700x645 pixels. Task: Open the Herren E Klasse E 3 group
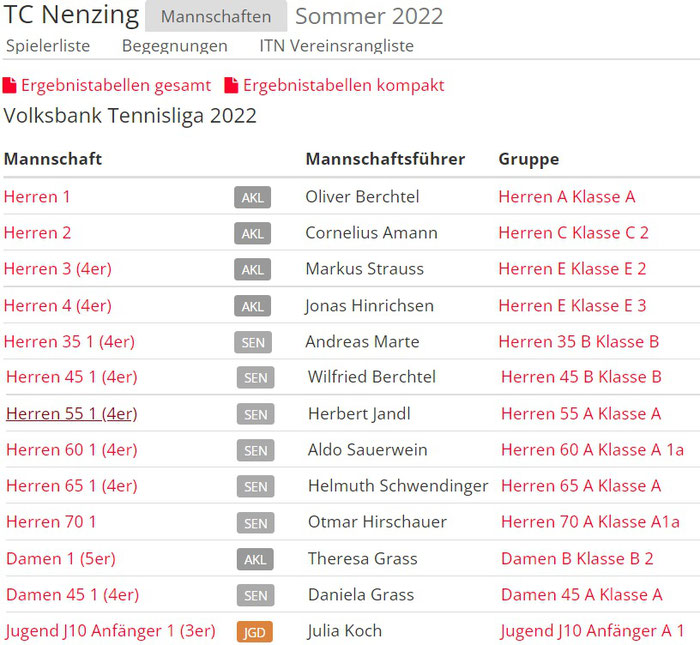click(572, 306)
